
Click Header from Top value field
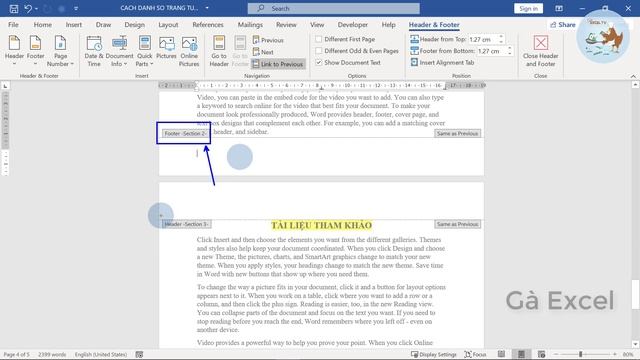tap(482, 39)
